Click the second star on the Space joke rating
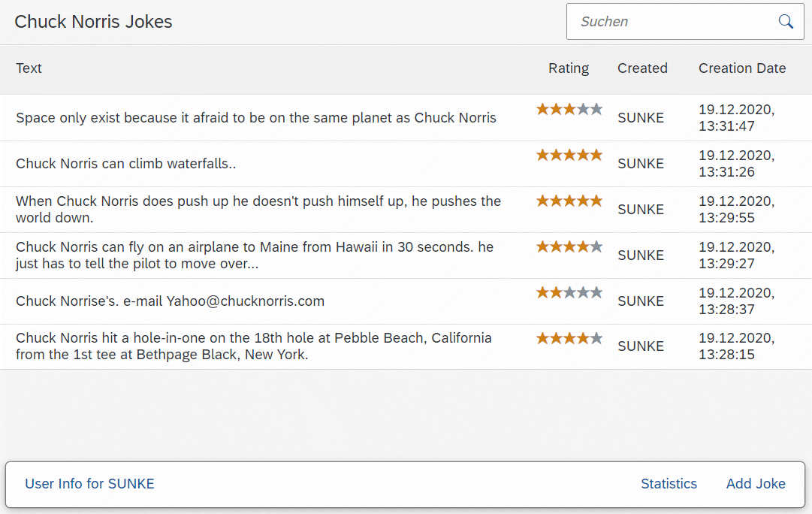 556,109
